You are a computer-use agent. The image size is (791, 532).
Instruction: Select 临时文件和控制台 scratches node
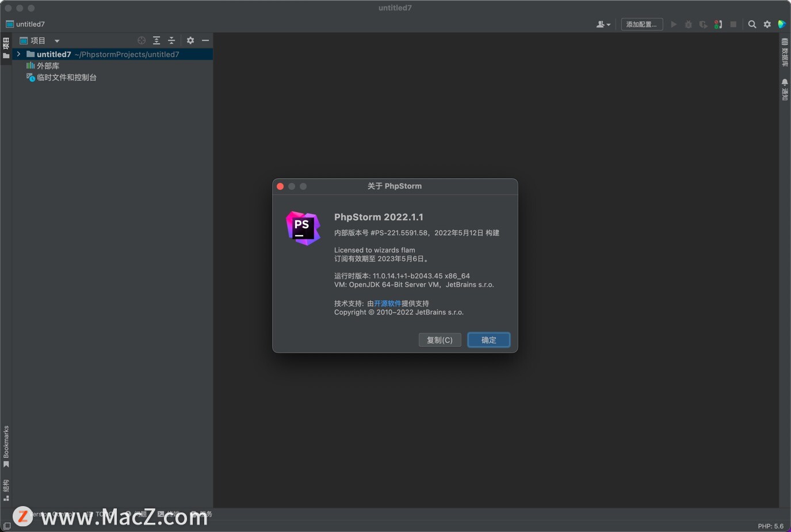(x=62, y=77)
